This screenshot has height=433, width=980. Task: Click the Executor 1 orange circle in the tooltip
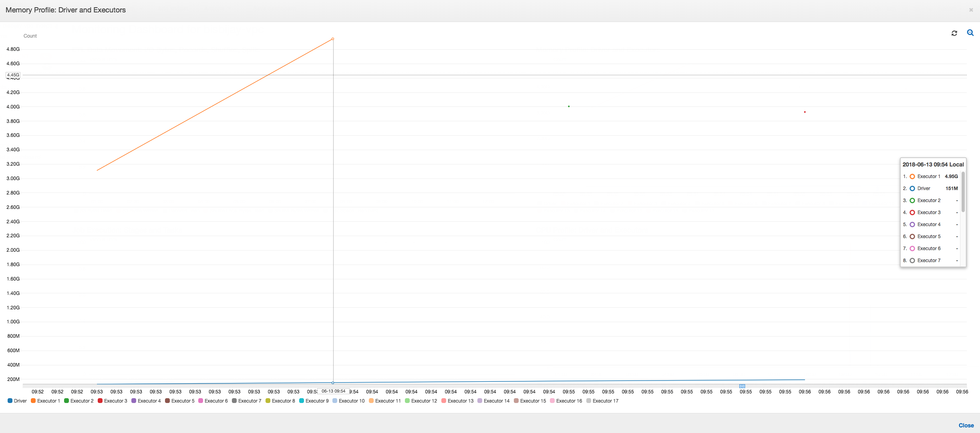[x=912, y=176]
